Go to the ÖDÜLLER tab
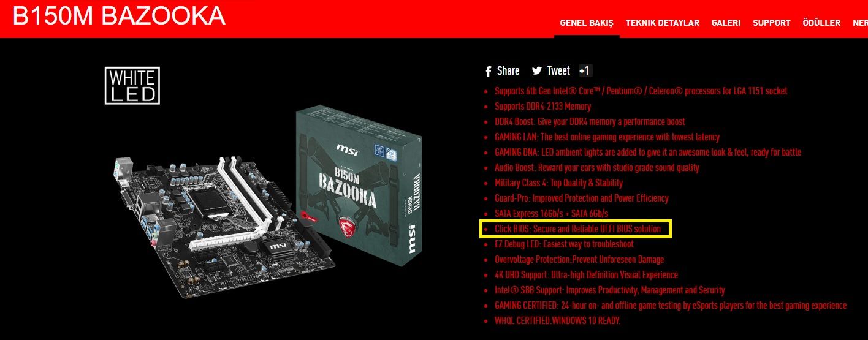Viewport: 868px width, 340px height. 821,23
